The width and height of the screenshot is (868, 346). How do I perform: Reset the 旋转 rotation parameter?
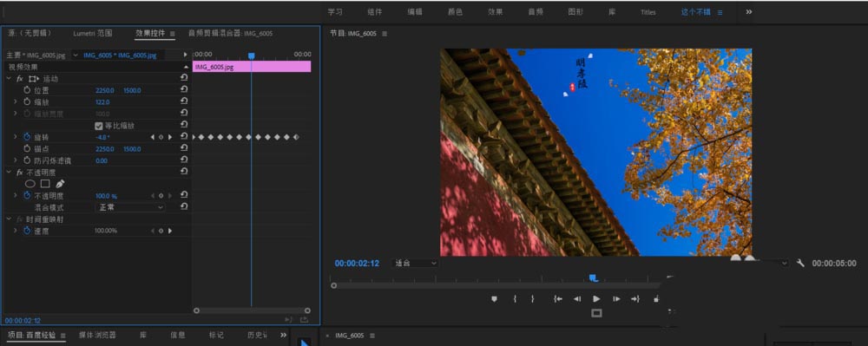tap(184, 136)
